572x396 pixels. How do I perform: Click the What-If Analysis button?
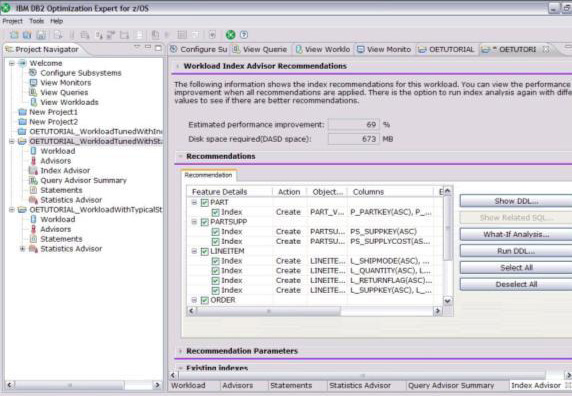tap(516, 234)
